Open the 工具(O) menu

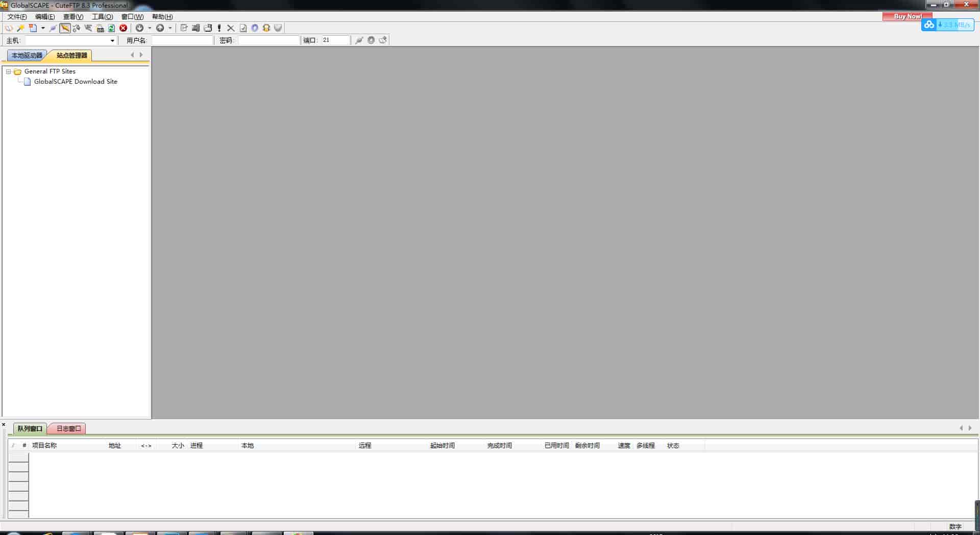(x=102, y=16)
